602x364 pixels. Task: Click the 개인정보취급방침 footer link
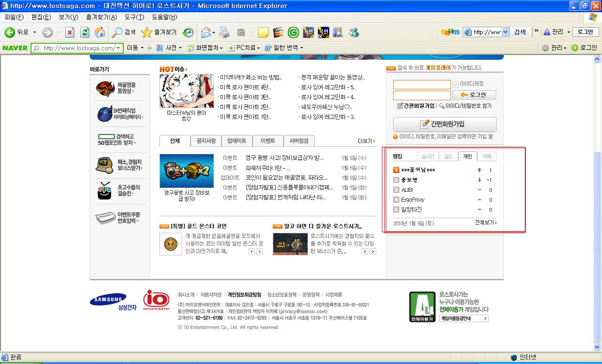tap(244, 295)
